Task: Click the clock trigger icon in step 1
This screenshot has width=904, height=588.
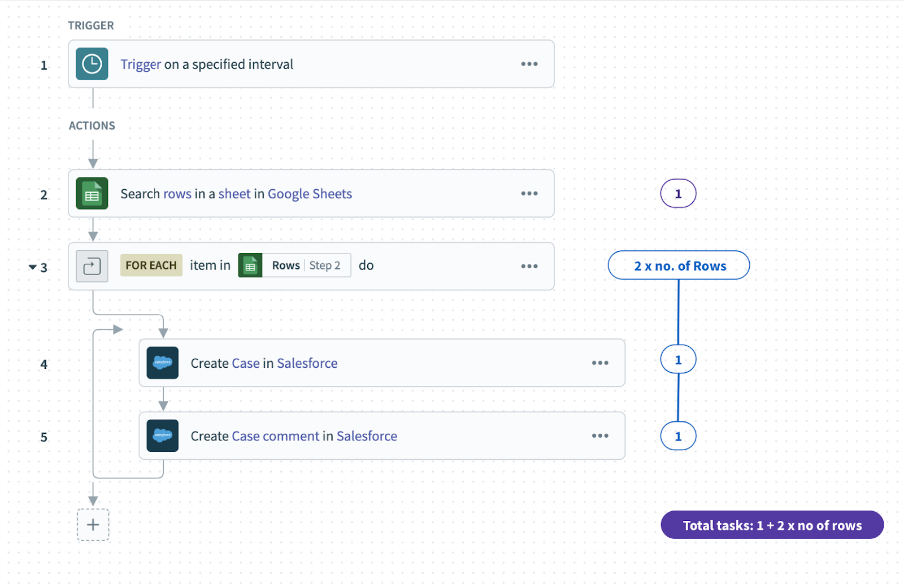Action: tap(92, 64)
